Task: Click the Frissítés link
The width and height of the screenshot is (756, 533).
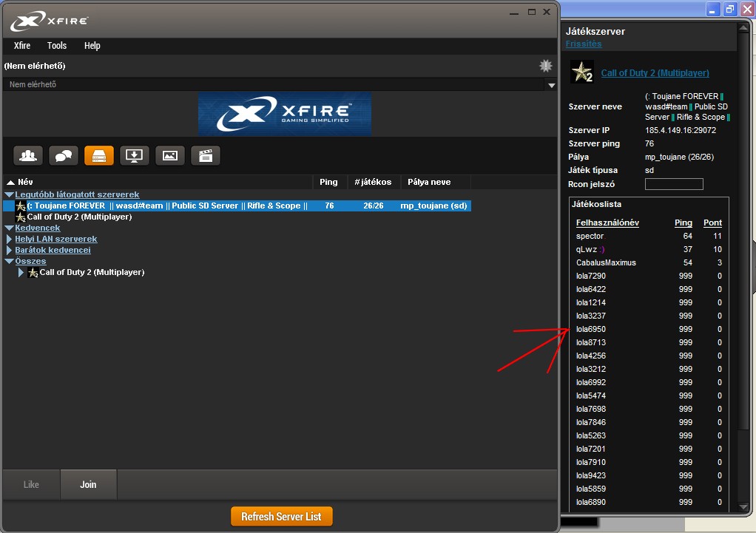Action: [584, 44]
